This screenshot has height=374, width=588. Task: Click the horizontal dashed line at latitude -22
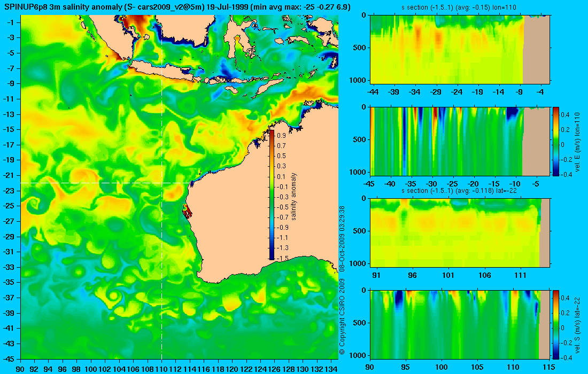[x=105, y=183]
